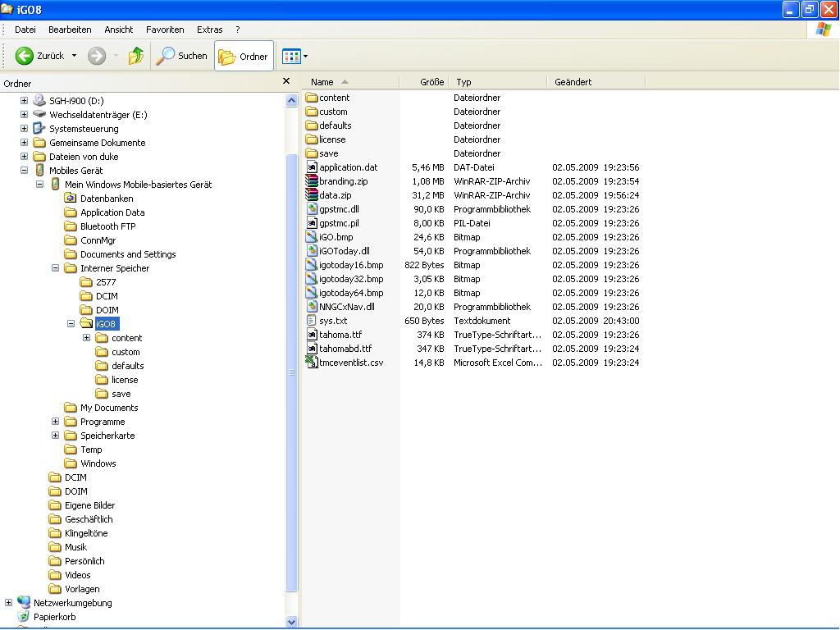840x630 pixels.
Task: Select the license folder icon in file list
Action: (x=312, y=139)
